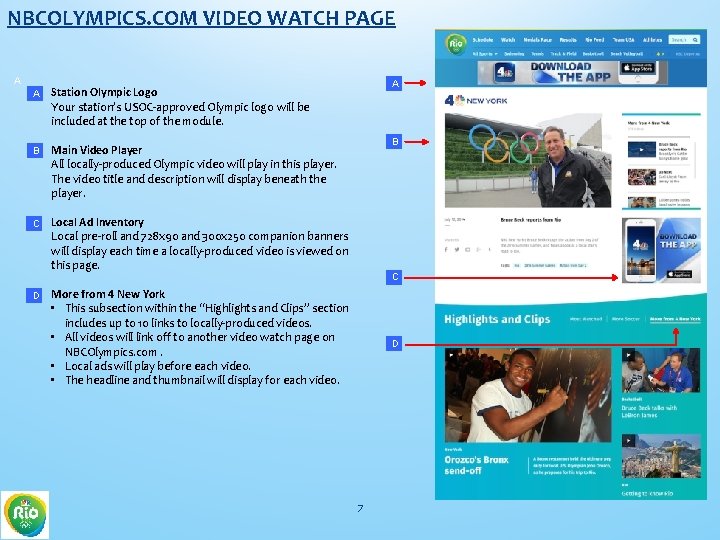Screen dimensions: 720x540
Task: Open the Medals Race menu item
Action: (x=537, y=40)
